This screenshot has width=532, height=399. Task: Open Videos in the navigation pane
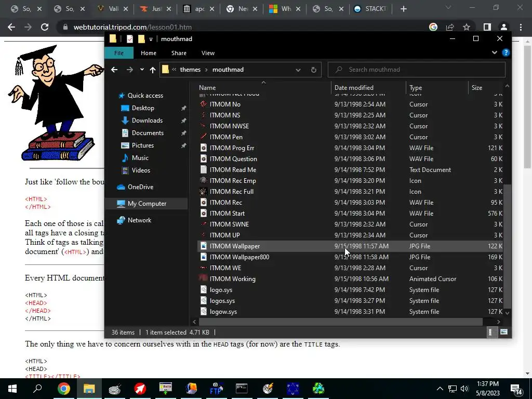pyautogui.click(x=141, y=170)
